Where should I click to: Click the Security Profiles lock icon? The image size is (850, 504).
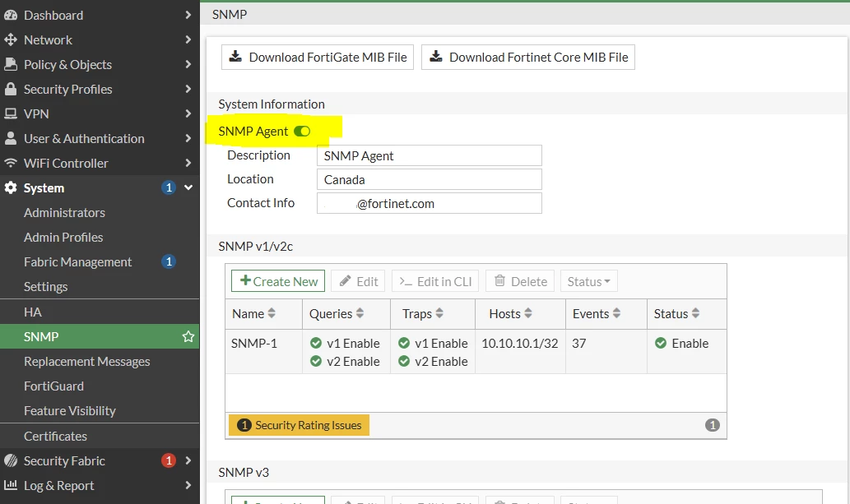tap(11, 89)
